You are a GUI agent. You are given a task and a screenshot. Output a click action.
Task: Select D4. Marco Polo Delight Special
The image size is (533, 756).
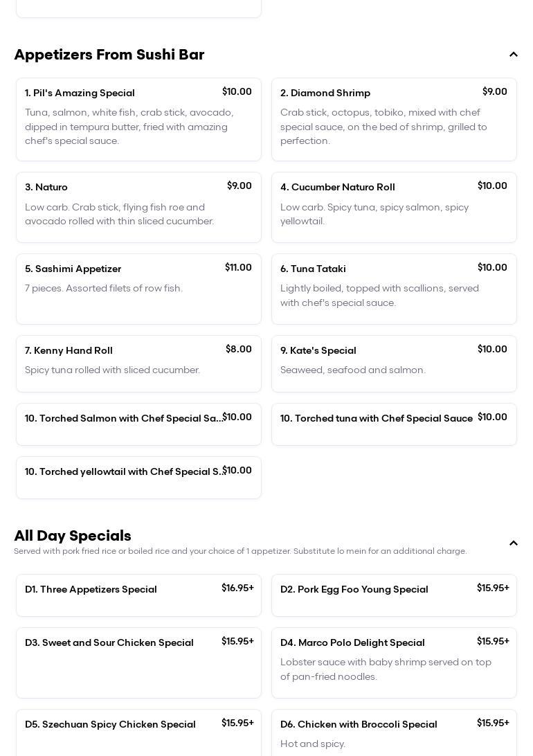coord(394,662)
